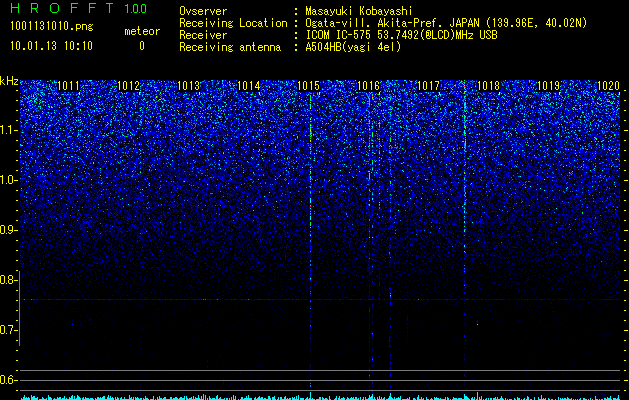Click the 0.6 frequency axis label

9,380
